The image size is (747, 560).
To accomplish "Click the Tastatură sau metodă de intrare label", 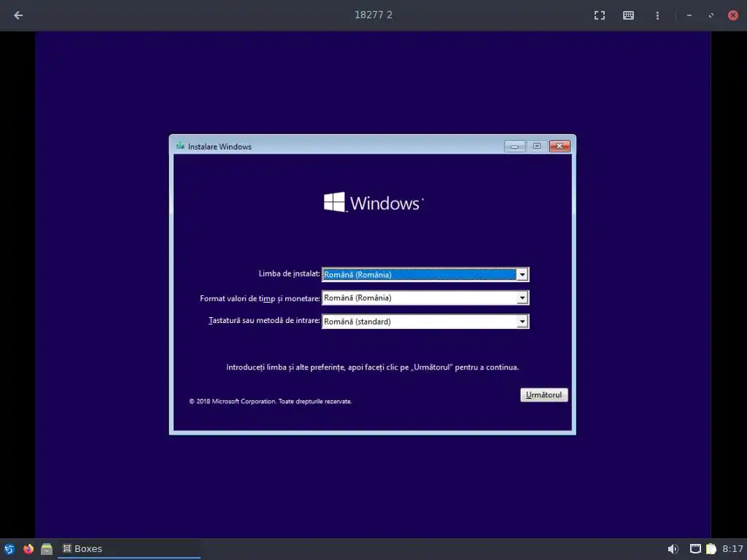I will 264,321.
